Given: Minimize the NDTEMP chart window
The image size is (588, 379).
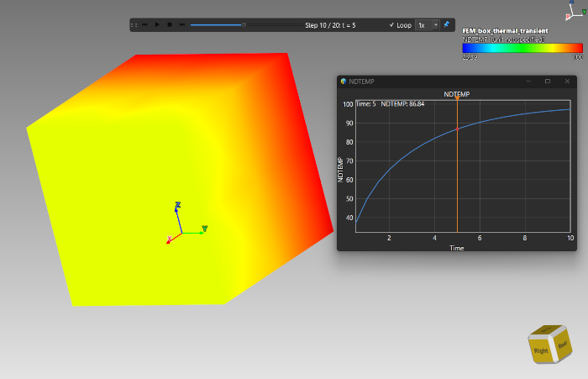Looking at the screenshot, I should (528, 81).
